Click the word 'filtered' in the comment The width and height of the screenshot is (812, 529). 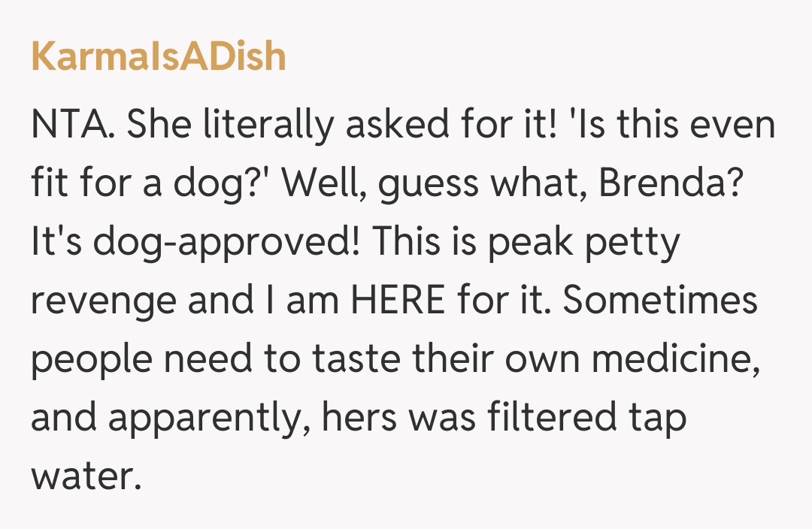pos(551,419)
